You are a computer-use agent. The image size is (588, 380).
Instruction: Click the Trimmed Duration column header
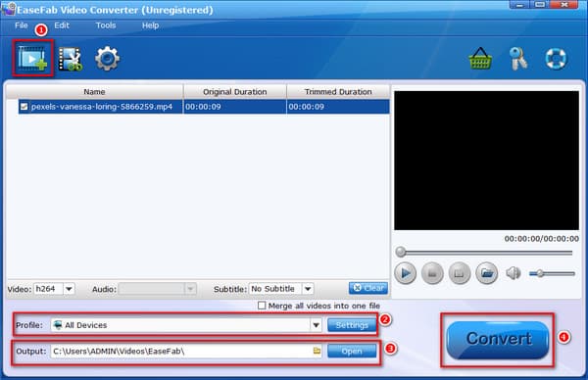[x=338, y=92]
